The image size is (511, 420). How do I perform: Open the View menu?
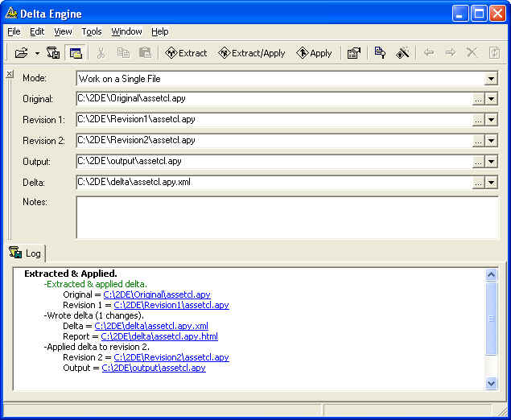(x=63, y=31)
